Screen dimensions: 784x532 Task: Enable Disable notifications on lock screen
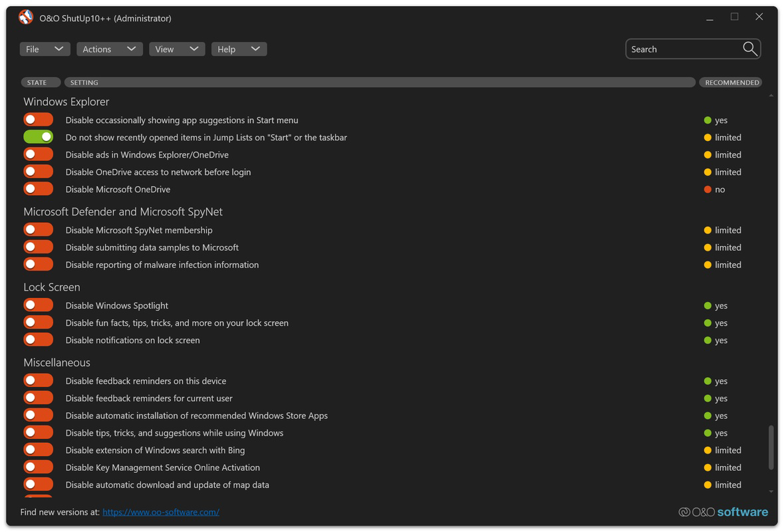(x=38, y=340)
